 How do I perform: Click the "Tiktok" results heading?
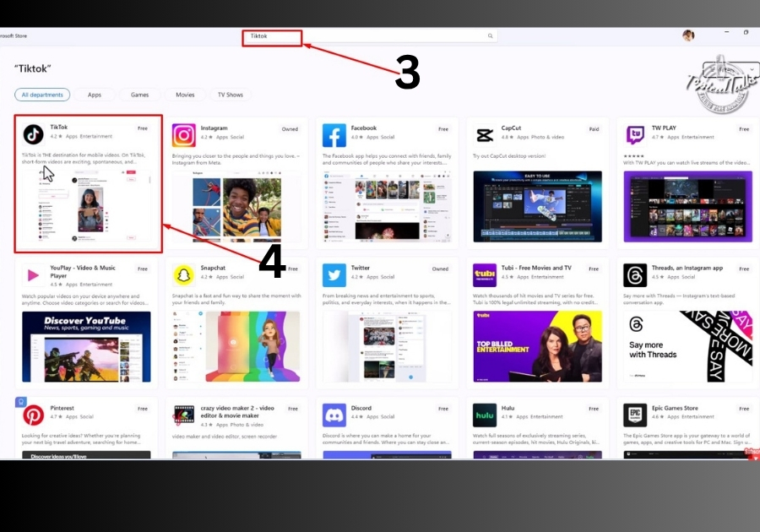[32, 68]
